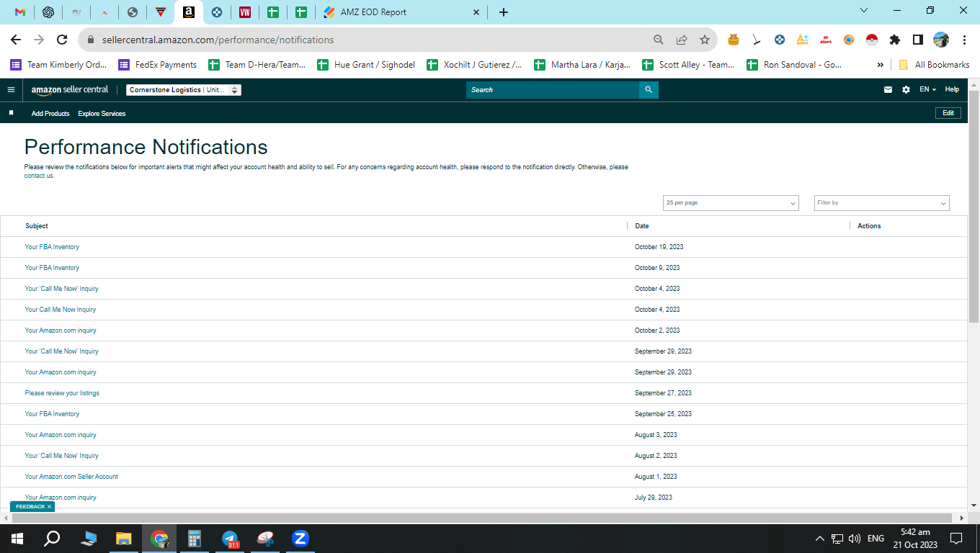
Task: Click the vertical page scrollbar thumb
Action: tap(974, 206)
